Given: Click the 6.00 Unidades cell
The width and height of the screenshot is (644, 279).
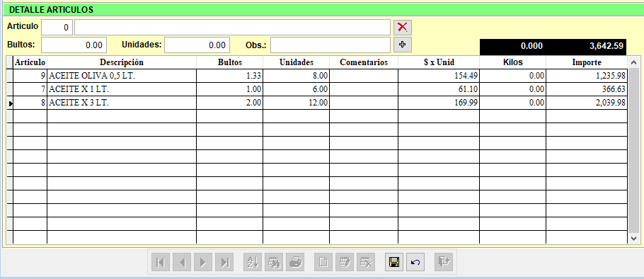Looking at the screenshot, I should point(296,89).
